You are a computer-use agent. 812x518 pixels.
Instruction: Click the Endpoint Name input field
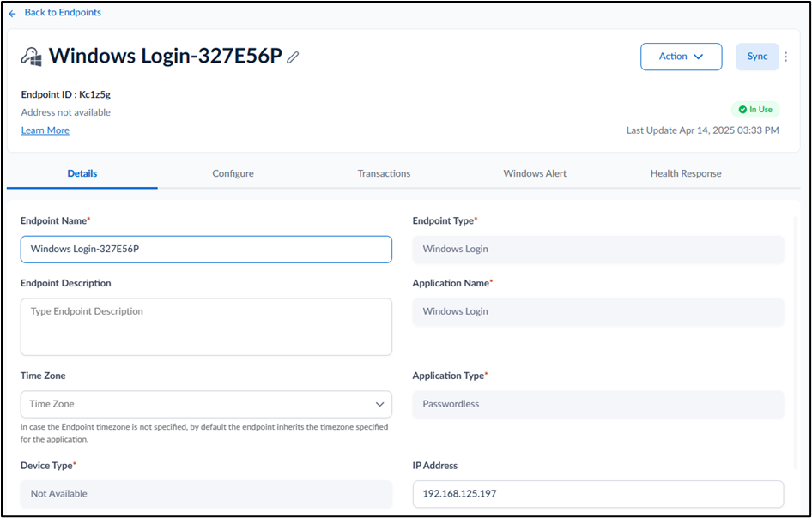(x=206, y=250)
